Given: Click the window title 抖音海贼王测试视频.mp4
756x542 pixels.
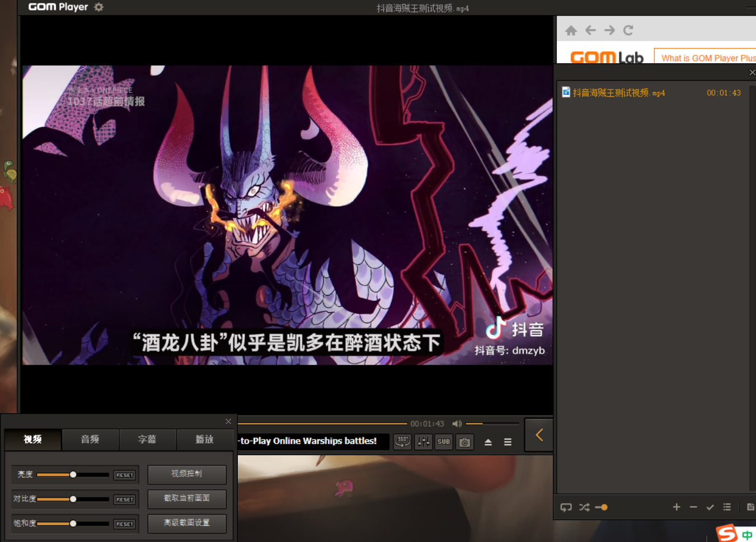Looking at the screenshot, I should tap(422, 8).
